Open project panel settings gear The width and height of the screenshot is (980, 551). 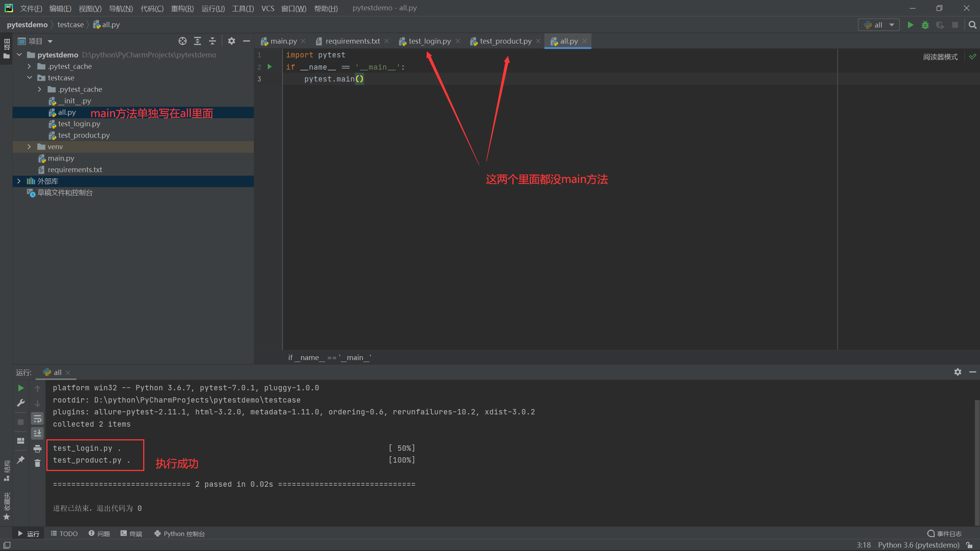(x=231, y=41)
